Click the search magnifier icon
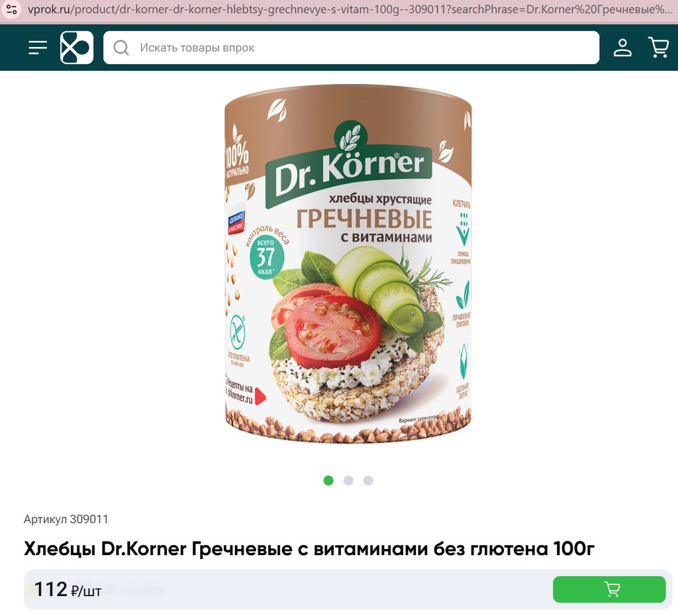Image resolution: width=678 pixels, height=616 pixels. pos(121,48)
